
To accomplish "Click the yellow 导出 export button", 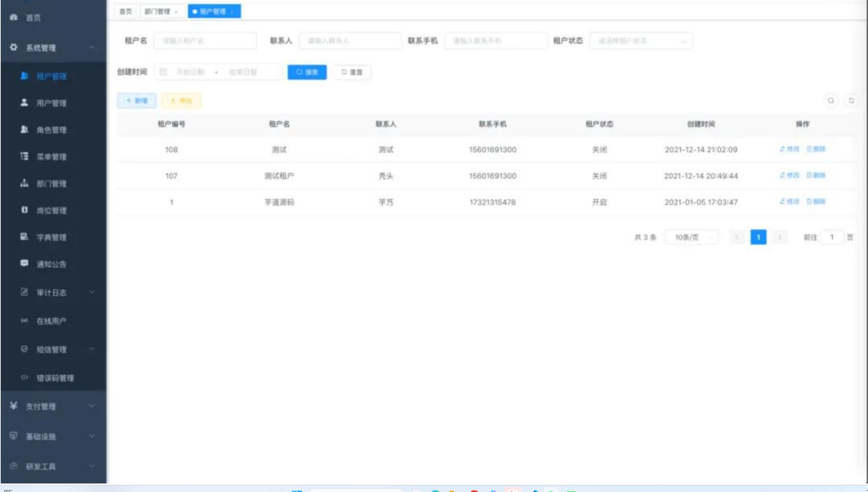I will tap(181, 101).
